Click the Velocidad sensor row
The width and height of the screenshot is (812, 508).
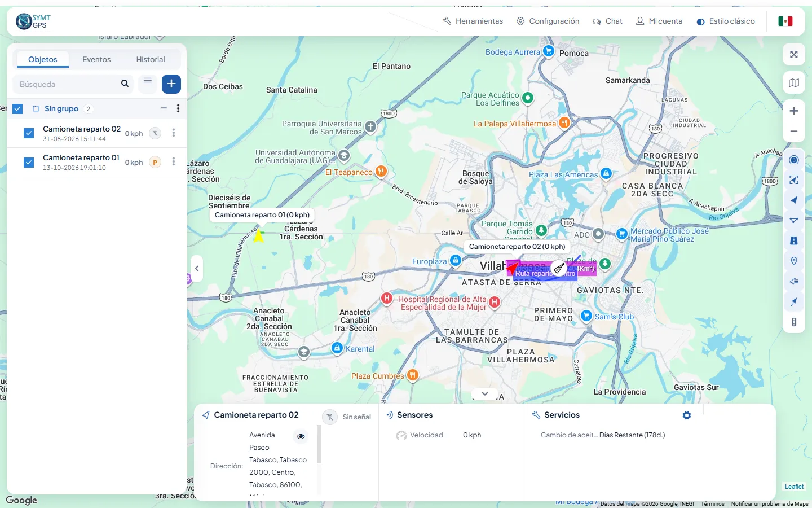439,435
